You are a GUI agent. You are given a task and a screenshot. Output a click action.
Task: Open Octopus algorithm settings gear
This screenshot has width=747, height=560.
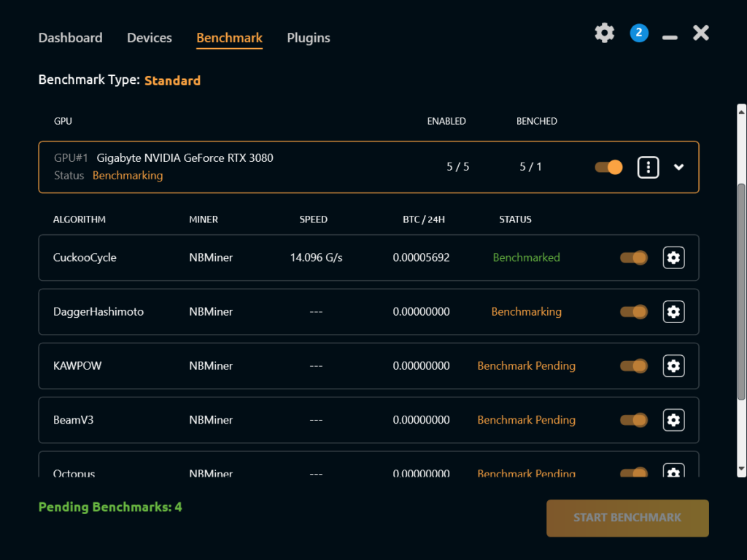click(673, 471)
